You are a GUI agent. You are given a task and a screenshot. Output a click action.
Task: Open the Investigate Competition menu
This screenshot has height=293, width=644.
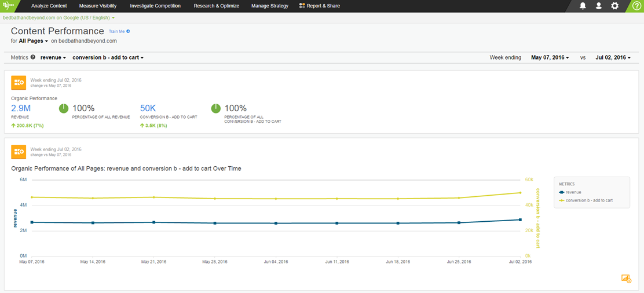[155, 6]
